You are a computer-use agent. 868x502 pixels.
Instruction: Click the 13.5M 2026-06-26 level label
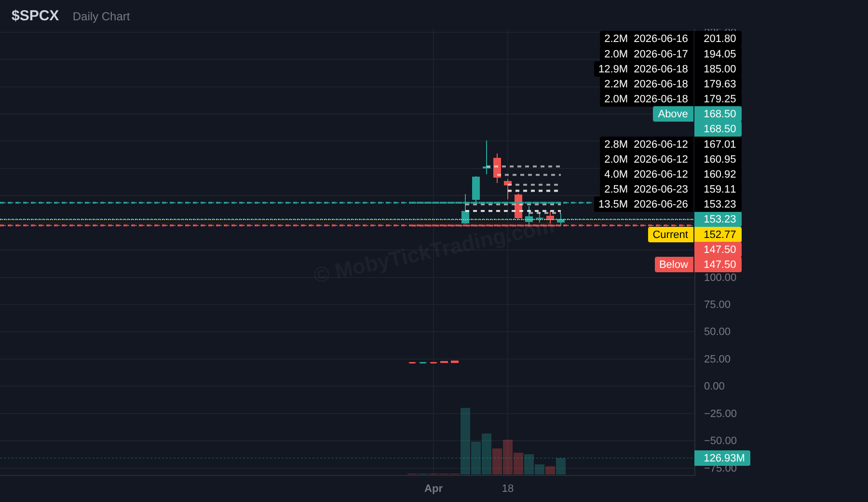click(x=643, y=204)
